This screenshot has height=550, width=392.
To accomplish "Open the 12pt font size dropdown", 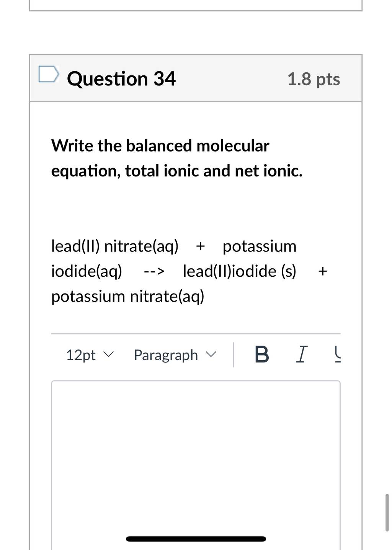I will tap(90, 355).
